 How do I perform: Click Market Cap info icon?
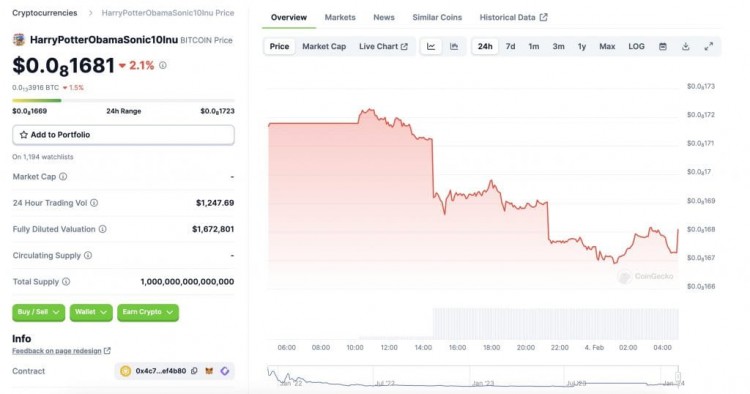tap(63, 176)
